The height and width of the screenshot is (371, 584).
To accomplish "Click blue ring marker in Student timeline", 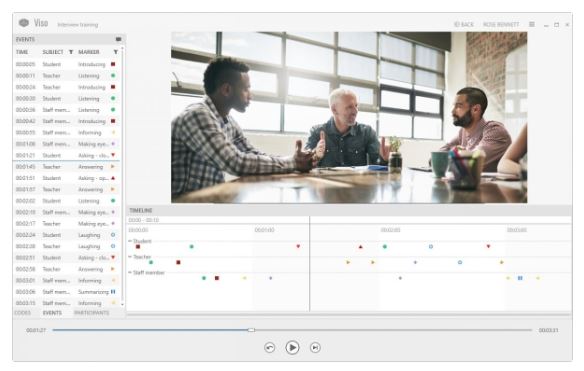I will 431,247.
